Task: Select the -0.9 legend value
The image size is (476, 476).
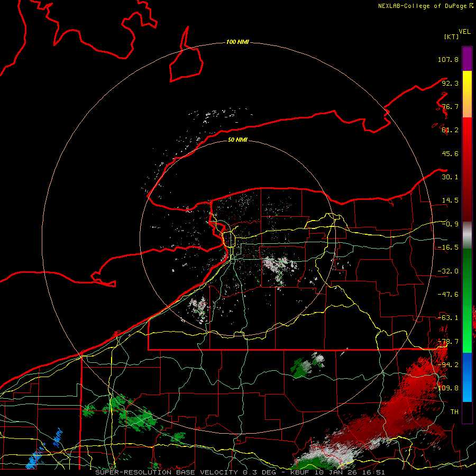Action: [x=450, y=224]
